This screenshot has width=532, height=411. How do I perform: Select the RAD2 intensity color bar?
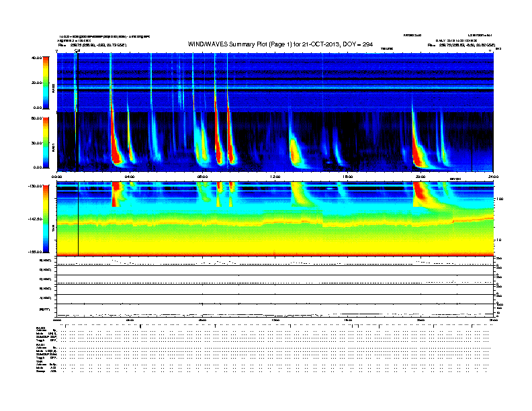pos(46,83)
